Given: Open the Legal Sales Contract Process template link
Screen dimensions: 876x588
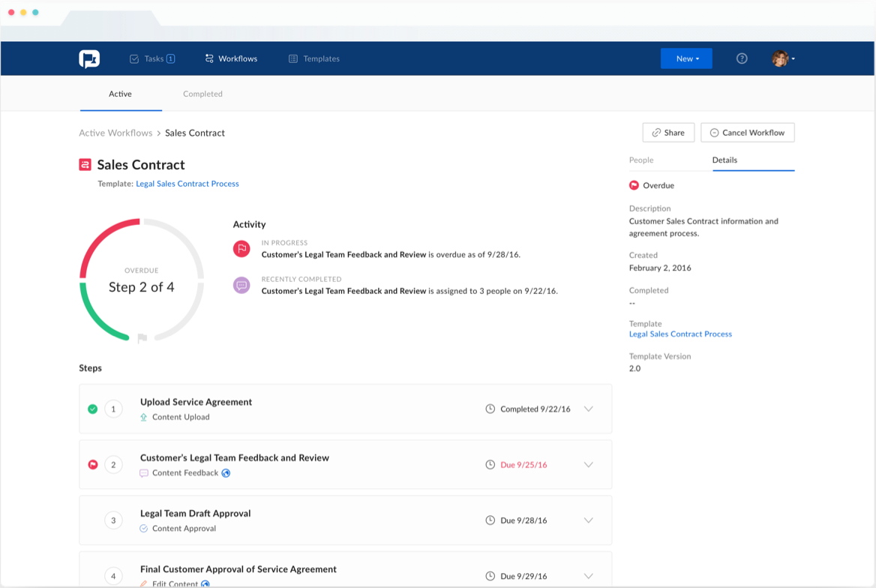Looking at the screenshot, I should pyautogui.click(x=187, y=183).
